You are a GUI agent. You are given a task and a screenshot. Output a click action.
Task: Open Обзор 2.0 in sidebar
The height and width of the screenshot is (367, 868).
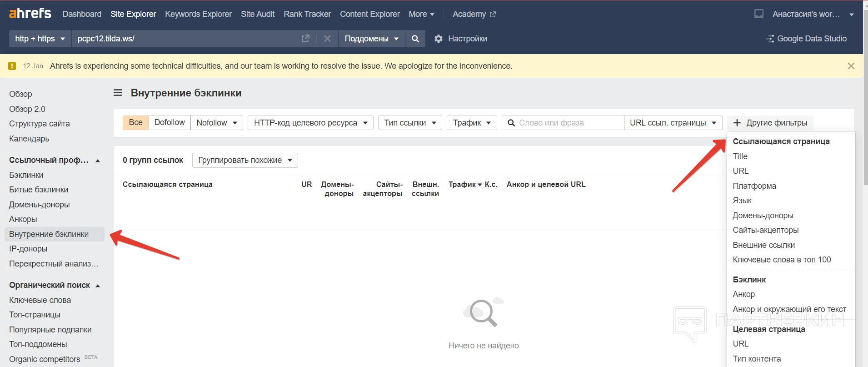27,109
